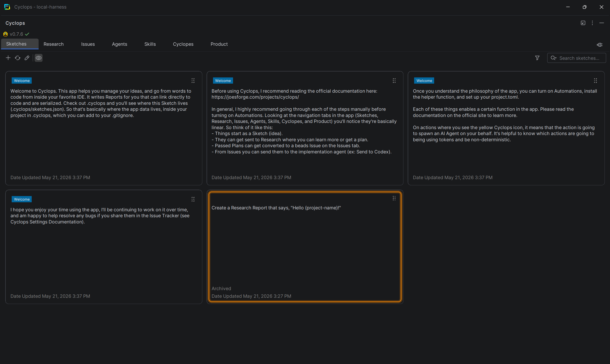Click the Welcome tag on the "I hope you enjoy" card
This screenshot has height=364, width=610.
point(22,199)
